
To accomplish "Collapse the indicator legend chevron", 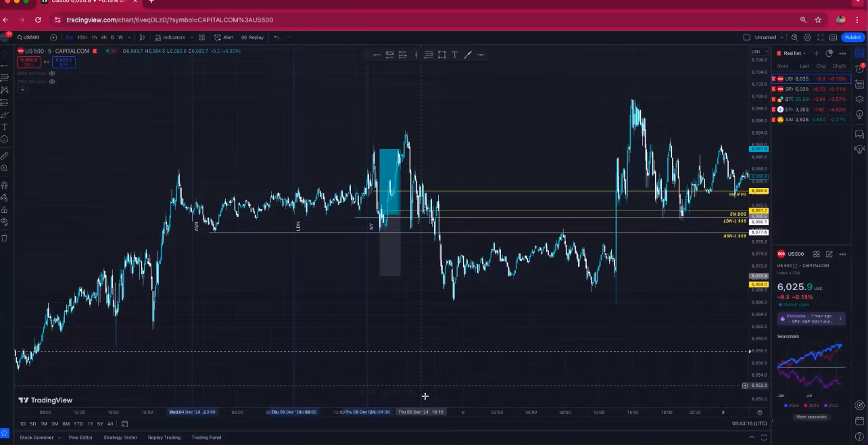I will [22, 89].
